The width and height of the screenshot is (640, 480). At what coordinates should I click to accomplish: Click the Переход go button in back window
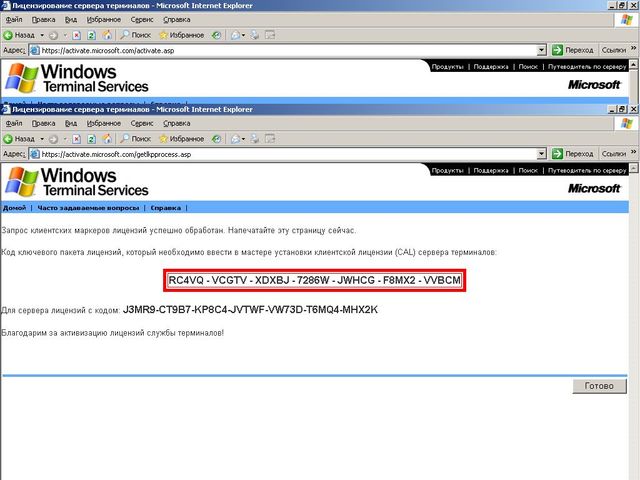[x=573, y=50]
